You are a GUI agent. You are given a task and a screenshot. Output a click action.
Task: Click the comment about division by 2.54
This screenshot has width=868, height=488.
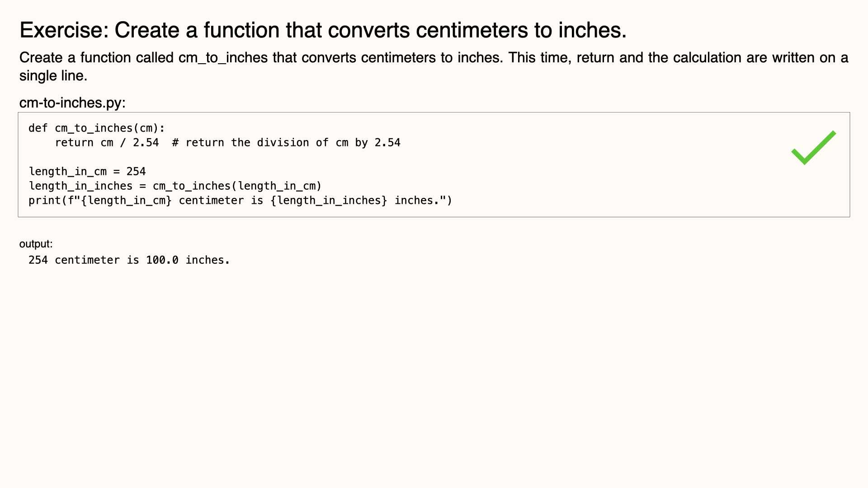click(286, 143)
